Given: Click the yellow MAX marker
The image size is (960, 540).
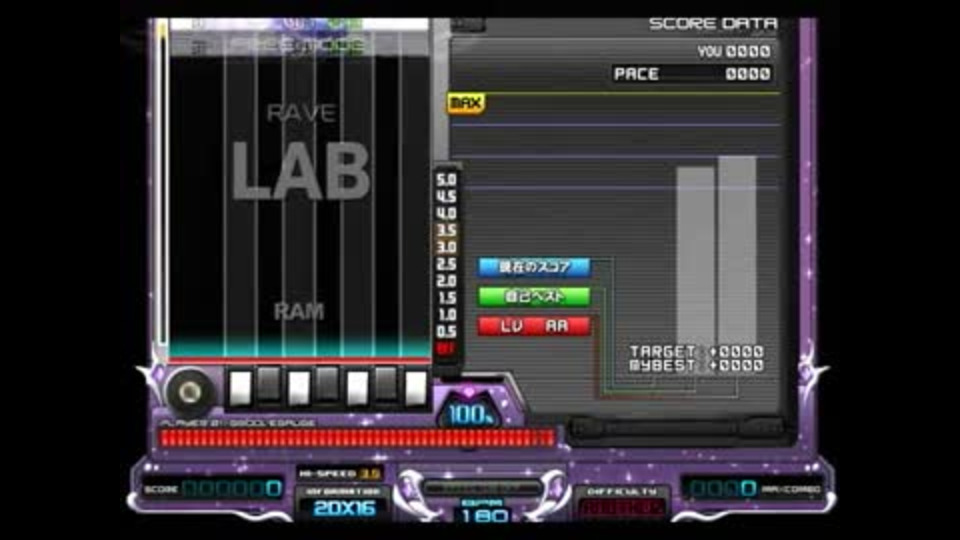Looking at the screenshot, I should coord(466,103).
